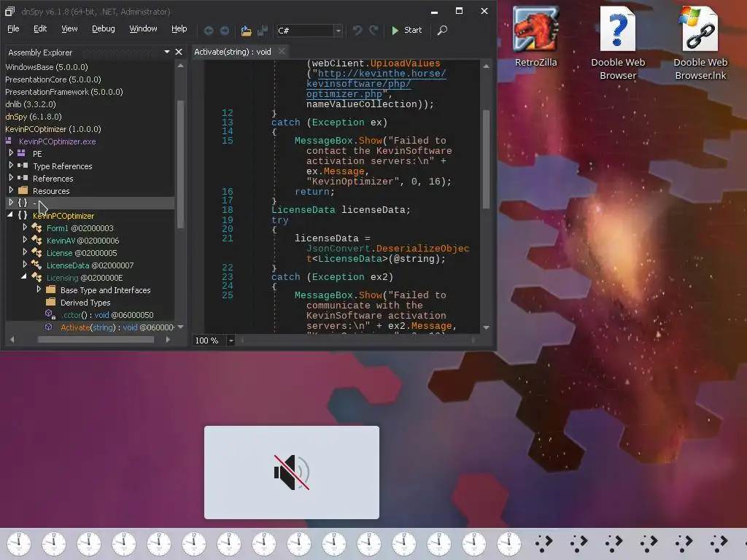Open the Search magnifier tool
This screenshot has width=747, height=560.
442,30
